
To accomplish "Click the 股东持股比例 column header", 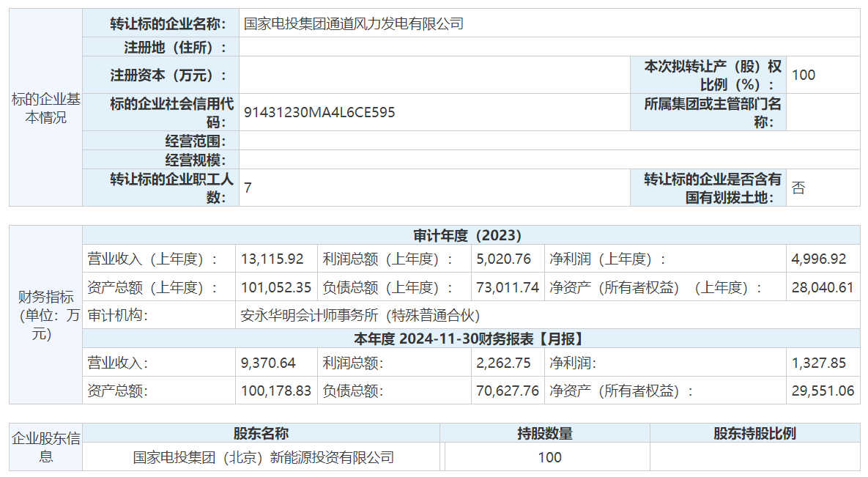I will [755, 433].
